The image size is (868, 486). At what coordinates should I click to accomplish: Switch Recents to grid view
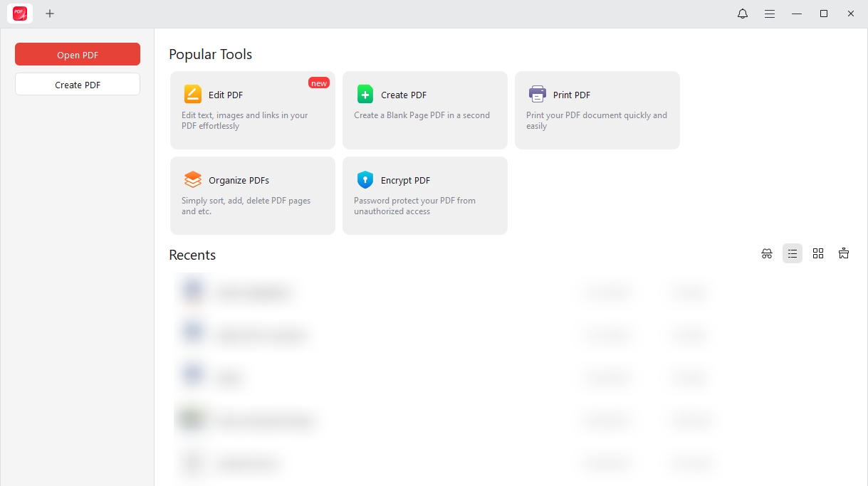[818, 253]
